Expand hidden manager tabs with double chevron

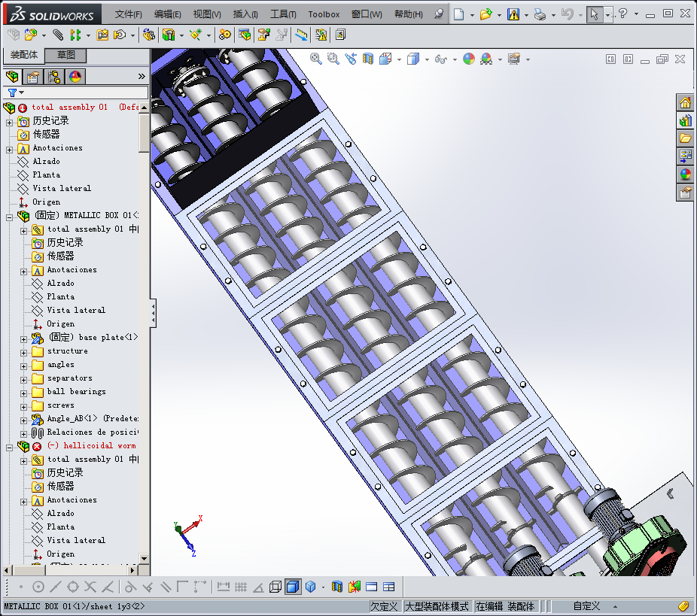click(142, 77)
